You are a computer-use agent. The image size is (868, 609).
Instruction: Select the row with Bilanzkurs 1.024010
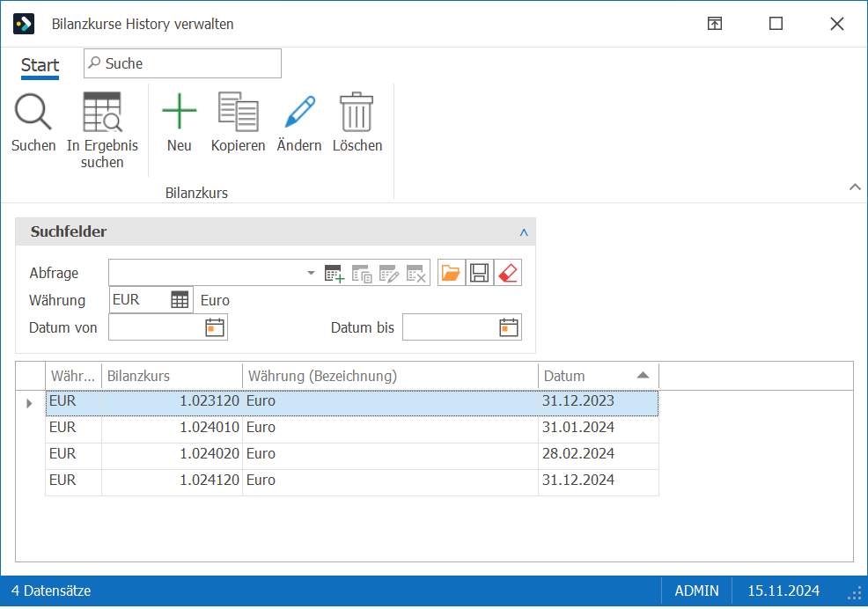[352, 429]
